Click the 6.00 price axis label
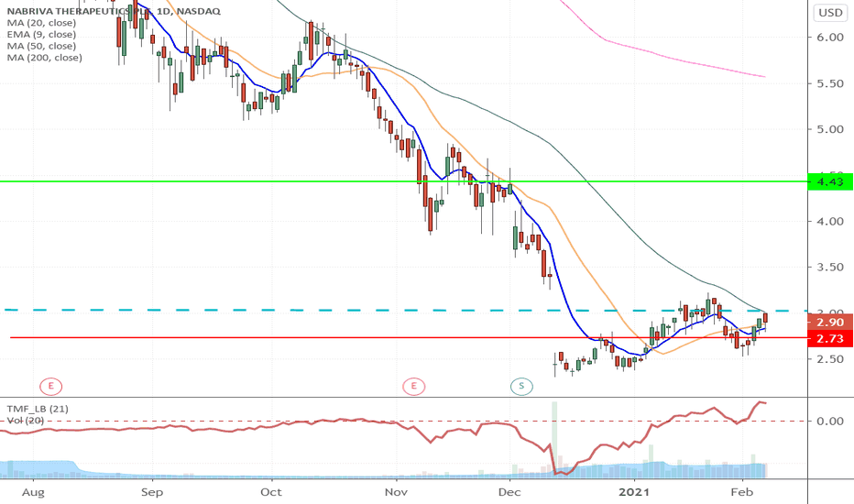 pyautogui.click(x=830, y=37)
